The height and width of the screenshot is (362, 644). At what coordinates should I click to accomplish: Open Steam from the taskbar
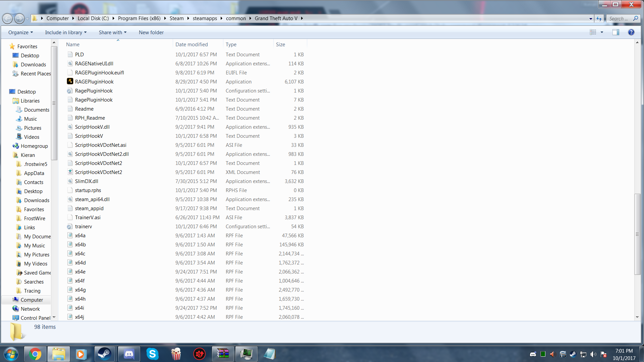click(104, 354)
